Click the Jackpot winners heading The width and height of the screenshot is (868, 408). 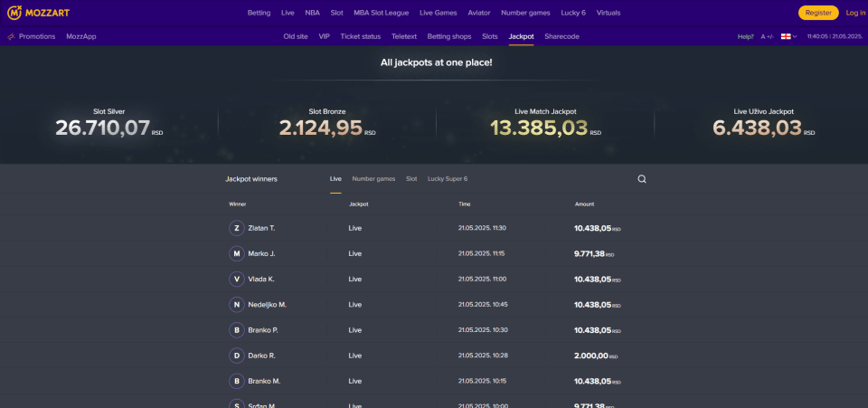pyautogui.click(x=251, y=179)
